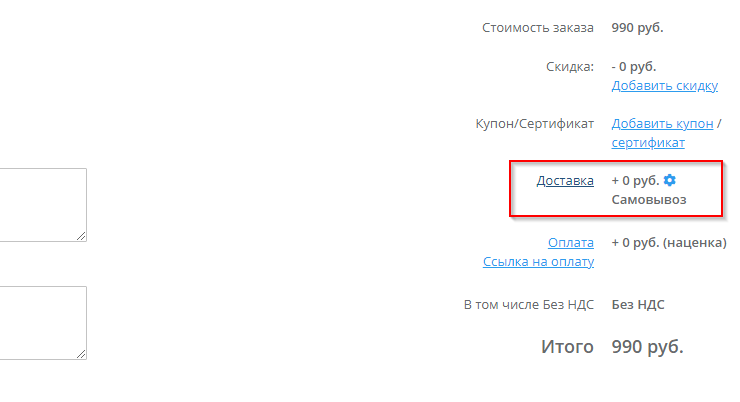
Task: Click inside the lower text area
Action: pos(40,322)
